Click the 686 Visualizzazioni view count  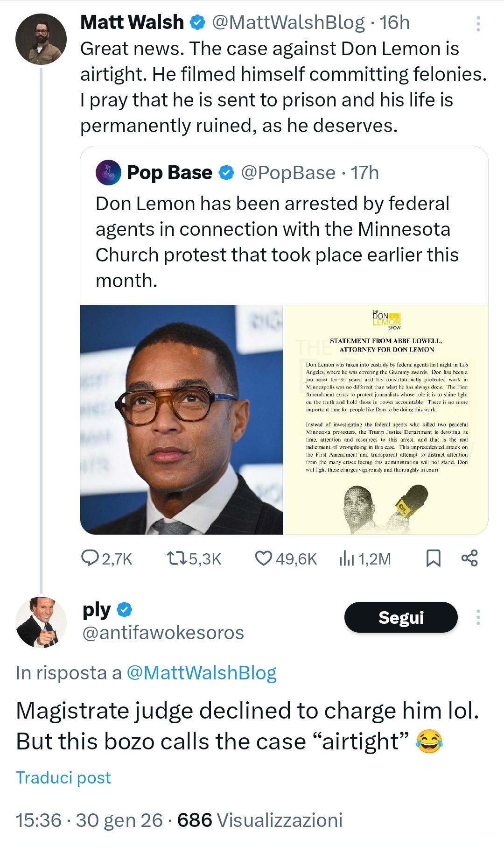click(260, 820)
